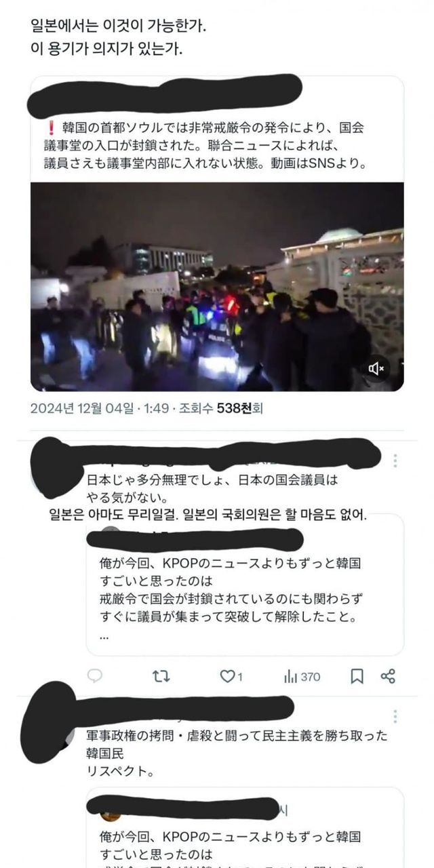Click the reply speech bubble icon

[96, 676]
